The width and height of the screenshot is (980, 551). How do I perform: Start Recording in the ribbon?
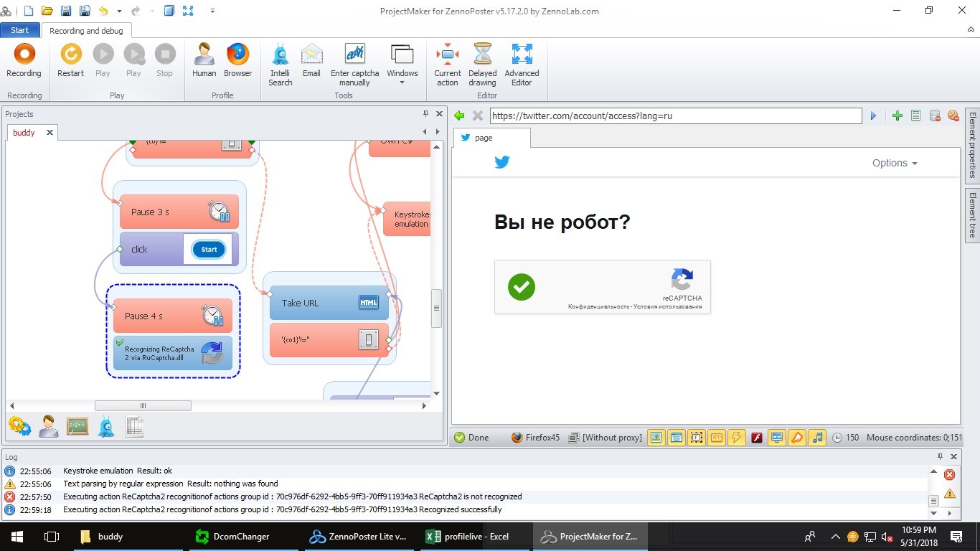(x=24, y=60)
